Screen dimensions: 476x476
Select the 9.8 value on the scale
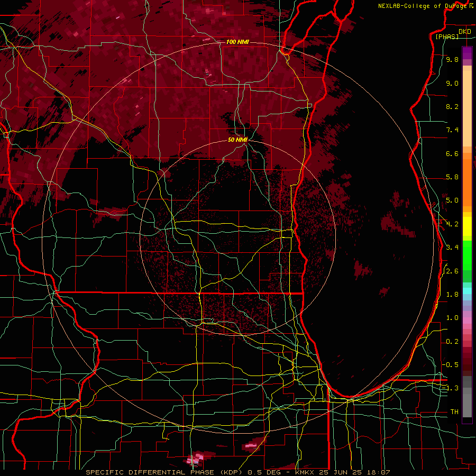[x=452, y=59]
